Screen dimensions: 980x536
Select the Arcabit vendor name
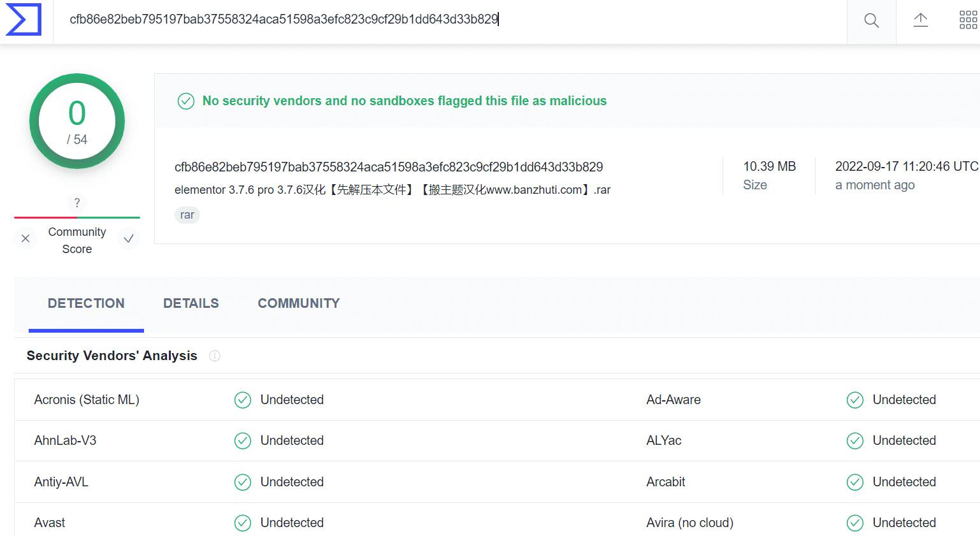666,482
